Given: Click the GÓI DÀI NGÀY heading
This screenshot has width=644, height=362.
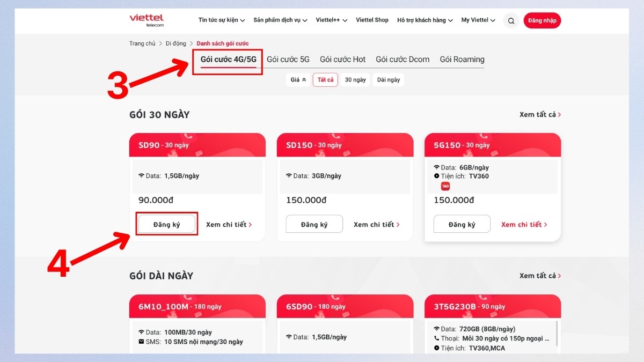Looking at the screenshot, I should 161,276.
